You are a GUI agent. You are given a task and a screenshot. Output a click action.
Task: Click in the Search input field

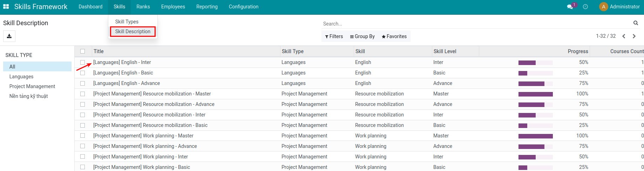[x=477, y=24]
